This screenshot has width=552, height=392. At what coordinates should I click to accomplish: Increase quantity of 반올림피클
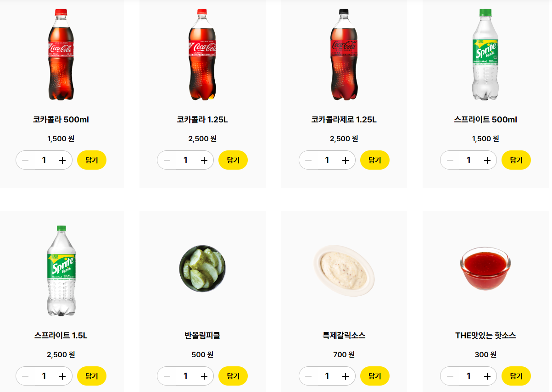pyautogui.click(x=204, y=376)
